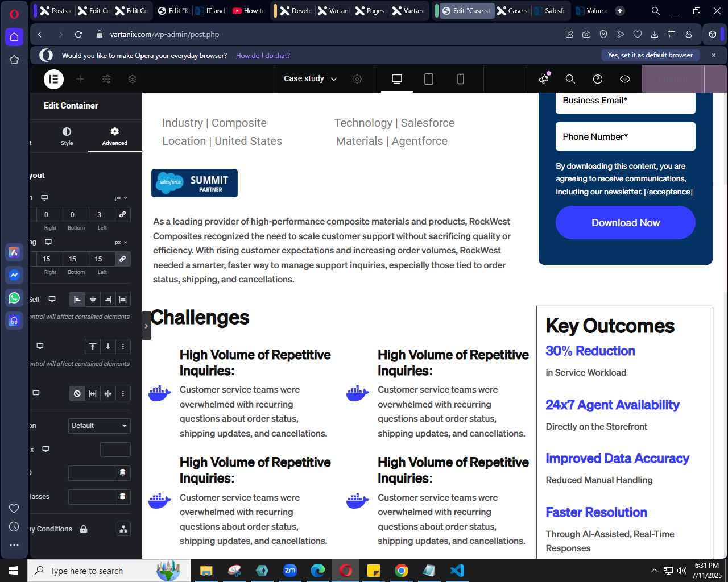This screenshot has height=582, width=728.
Task: Open Display Conditions hierarchy icon
Action: click(x=123, y=529)
